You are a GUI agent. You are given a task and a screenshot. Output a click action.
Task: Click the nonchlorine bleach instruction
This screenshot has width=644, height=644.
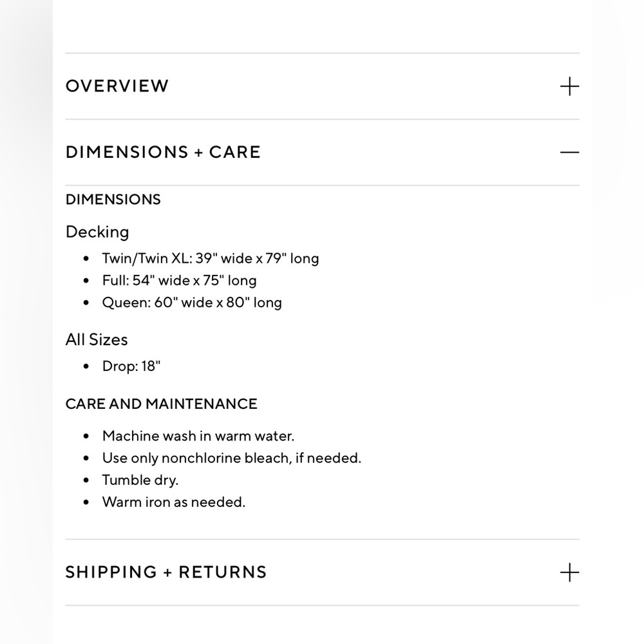pyautogui.click(x=232, y=459)
